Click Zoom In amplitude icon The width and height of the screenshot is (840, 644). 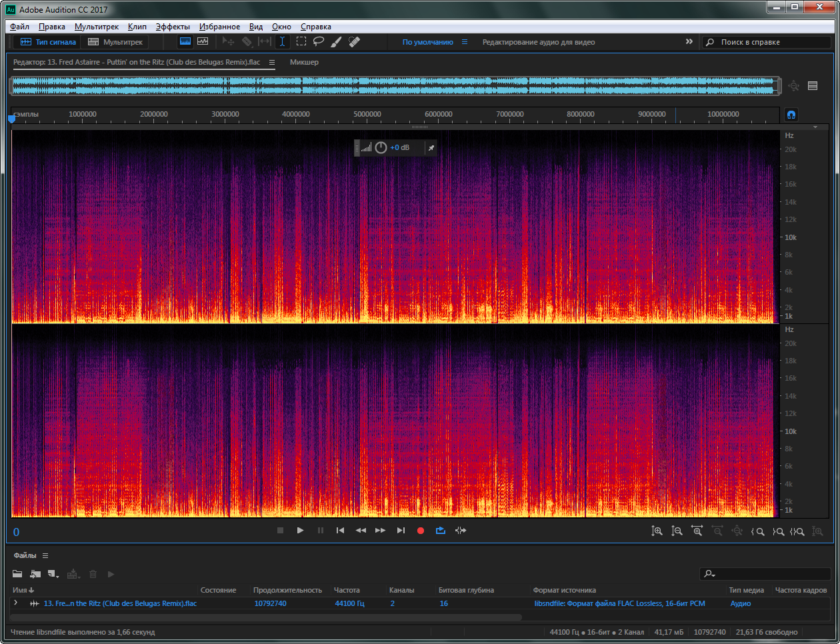[657, 531]
